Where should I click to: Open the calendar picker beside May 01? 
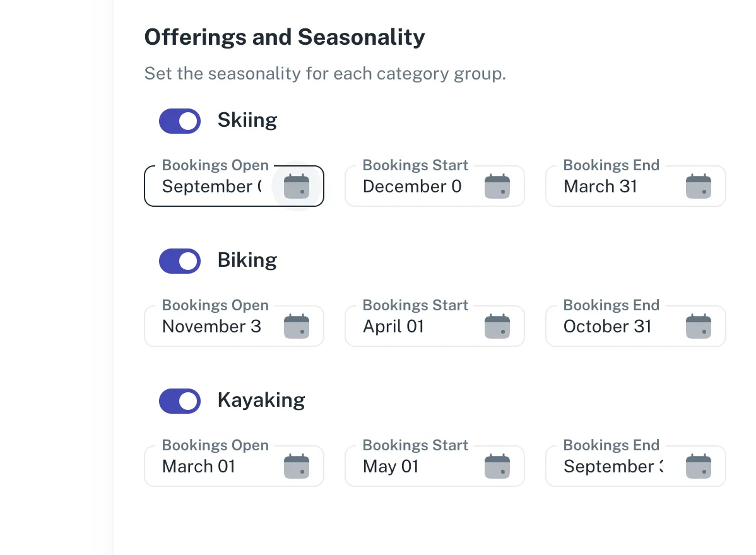tap(497, 465)
